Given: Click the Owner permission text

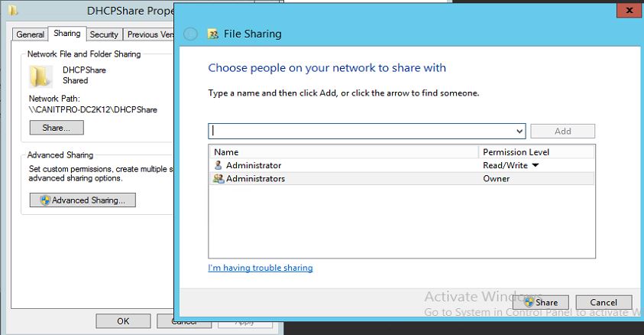Looking at the screenshot, I should click(x=496, y=179).
